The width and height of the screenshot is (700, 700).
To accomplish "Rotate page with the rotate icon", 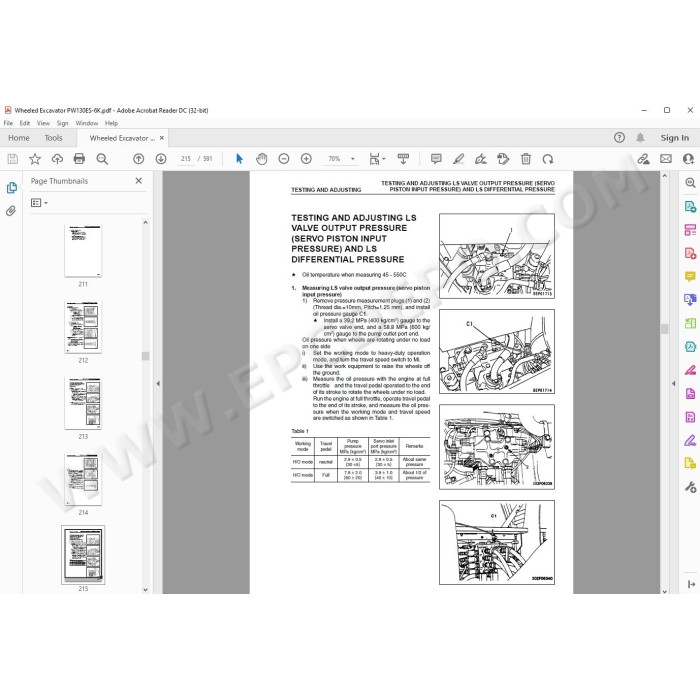I will tap(548, 159).
